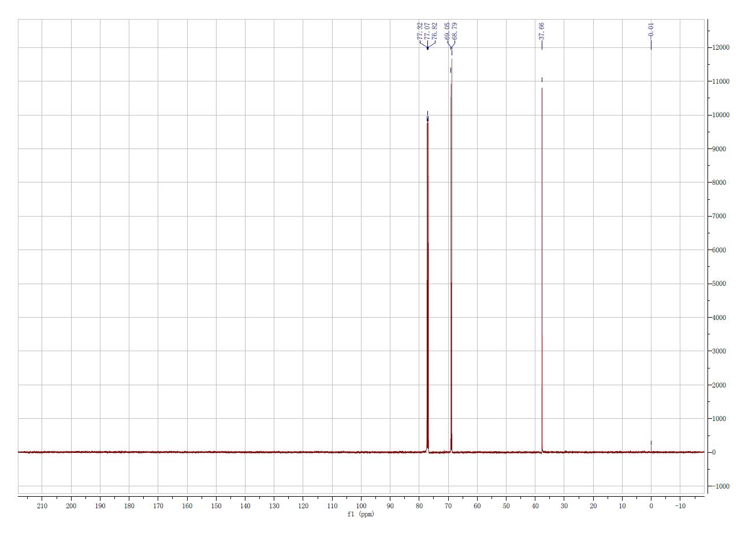This screenshot has width=756, height=536.
Task: Click the 100 ppm axis tick label
Action: point(361,507)
